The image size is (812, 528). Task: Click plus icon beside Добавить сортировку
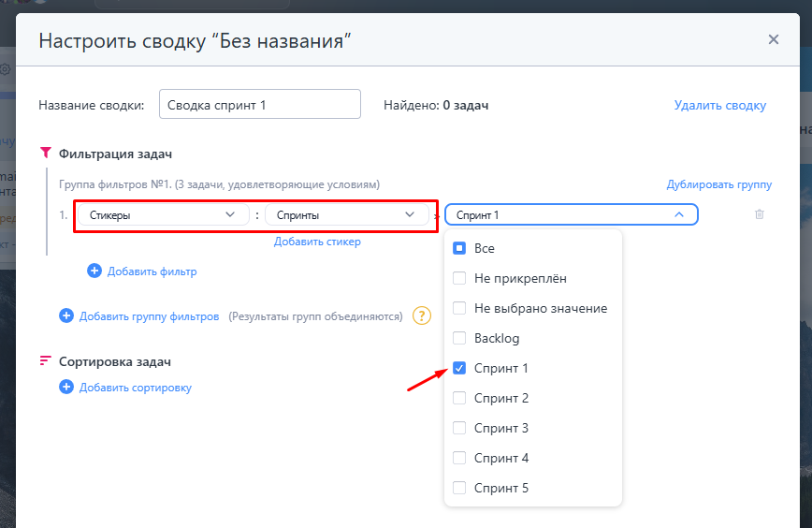point(66,387)
